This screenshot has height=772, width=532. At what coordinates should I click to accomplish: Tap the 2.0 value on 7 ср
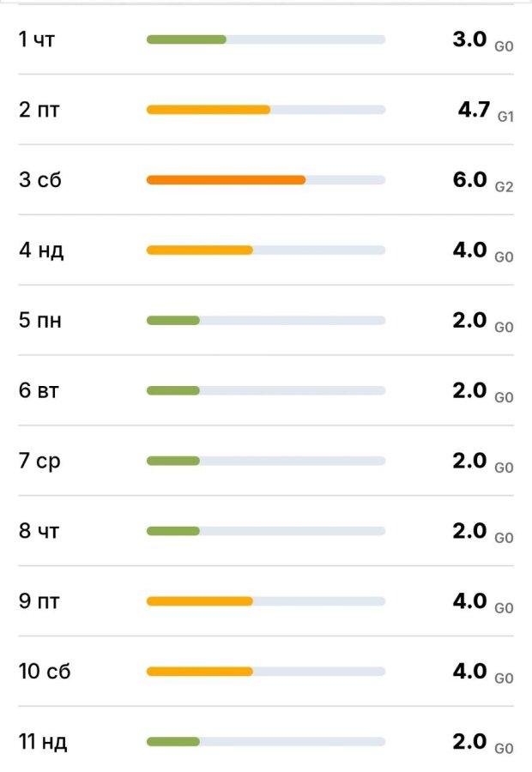coord(469,461)
